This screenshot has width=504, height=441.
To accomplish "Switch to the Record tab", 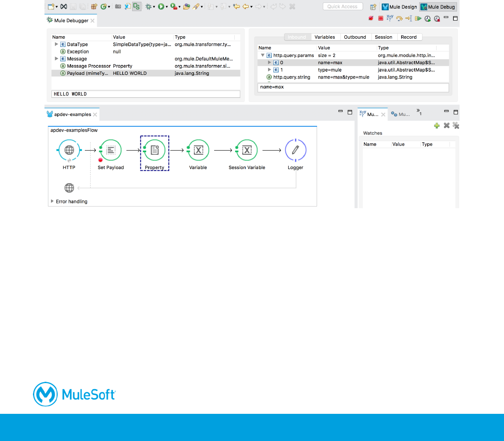I will (x=409, y=37).
